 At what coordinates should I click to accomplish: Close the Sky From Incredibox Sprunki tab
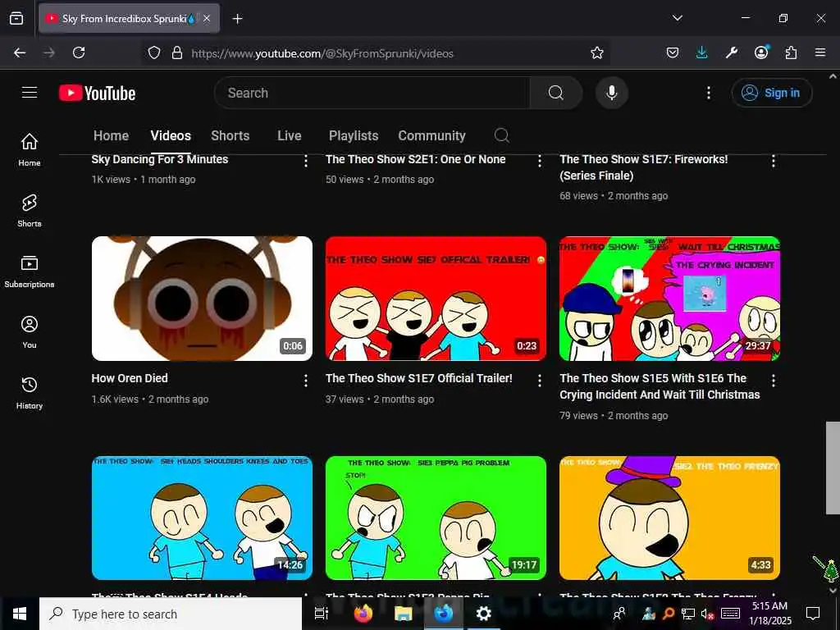click(207, 19)
